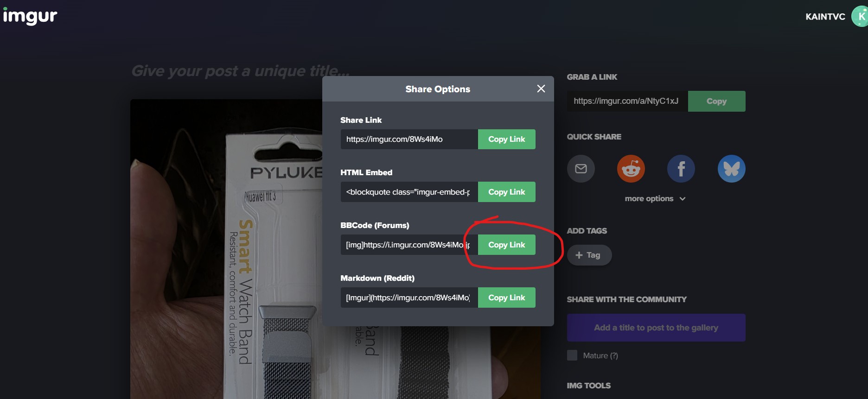Select the HTML Embed code field
Image resolution: width=868 pixels, height=399 pixels.
click(x=409, y=192)
